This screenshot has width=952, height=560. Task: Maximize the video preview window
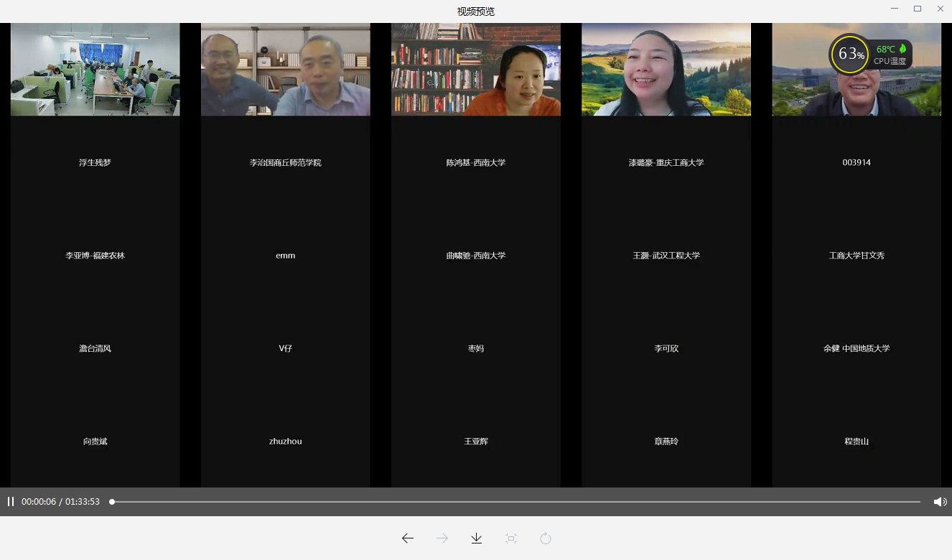click(x=917, y=9)
